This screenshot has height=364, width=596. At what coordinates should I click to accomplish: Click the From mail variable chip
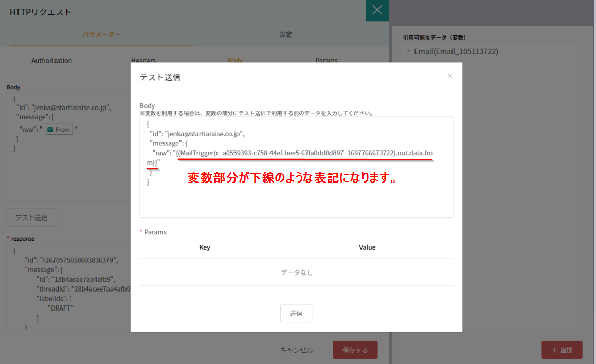(59, 130)
